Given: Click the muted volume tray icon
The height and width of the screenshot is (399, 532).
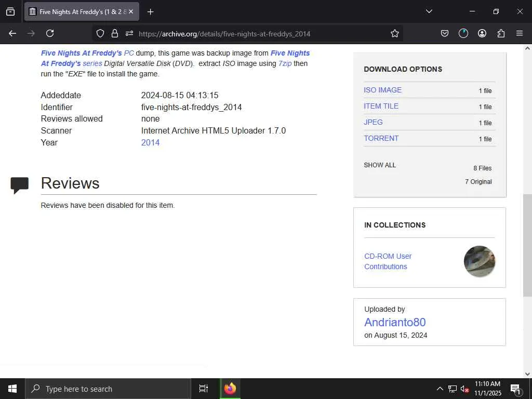Looking at the screenshot, I should [464, 389].
